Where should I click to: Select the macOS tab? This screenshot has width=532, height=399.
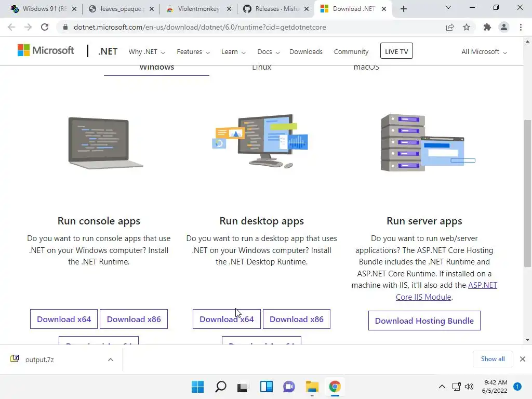pos(366,68)
